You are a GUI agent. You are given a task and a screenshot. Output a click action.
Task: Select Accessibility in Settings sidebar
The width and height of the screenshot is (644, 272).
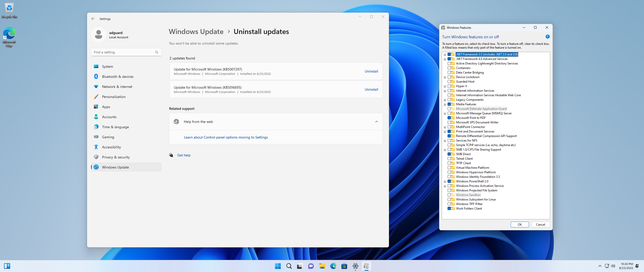click(x=126, y=147)
